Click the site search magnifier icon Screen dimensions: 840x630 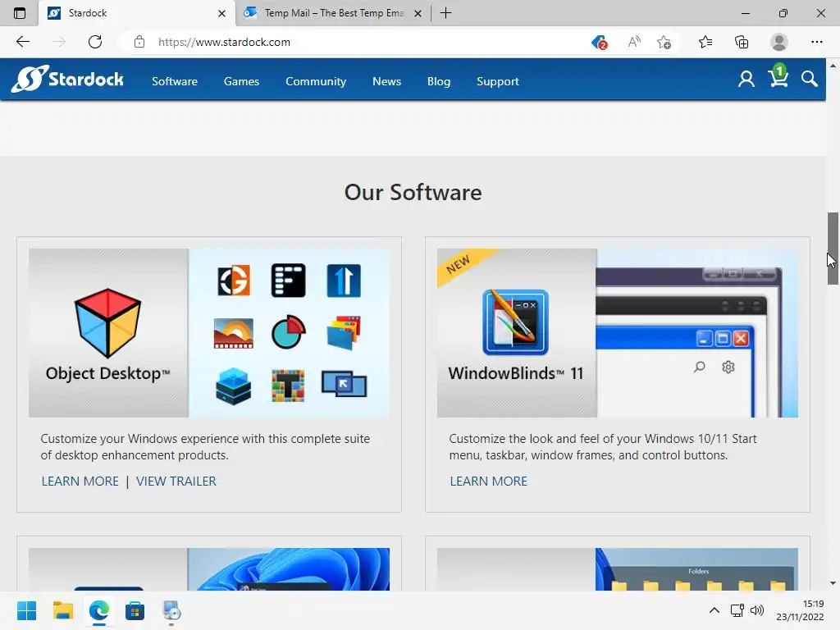(809, 80)
